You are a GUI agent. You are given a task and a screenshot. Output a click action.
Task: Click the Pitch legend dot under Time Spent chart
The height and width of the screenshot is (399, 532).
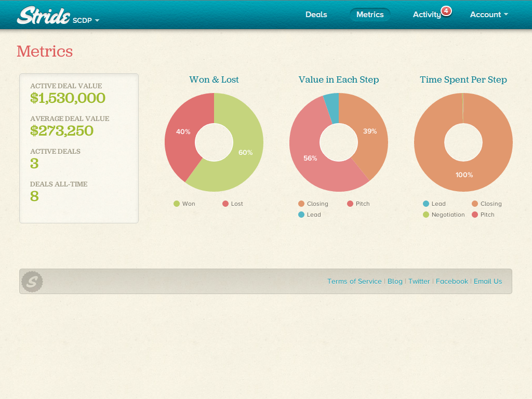pyautogui.click(x=475, y=215)
